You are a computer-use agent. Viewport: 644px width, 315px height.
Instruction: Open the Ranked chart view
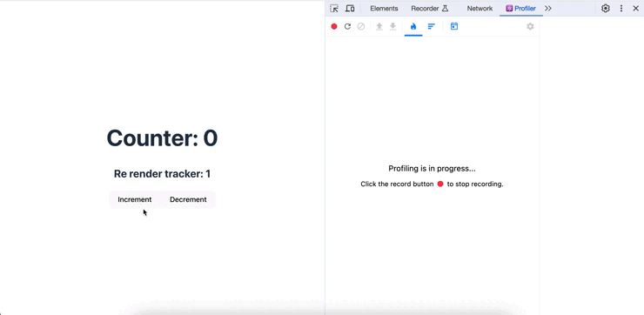coord(432,26)
